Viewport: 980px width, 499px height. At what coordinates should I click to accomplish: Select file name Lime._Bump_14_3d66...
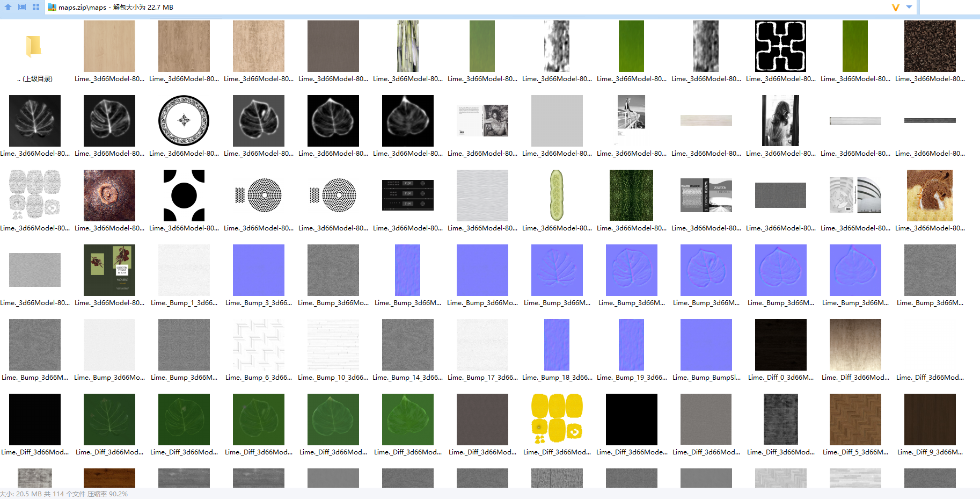click(408, 378)
